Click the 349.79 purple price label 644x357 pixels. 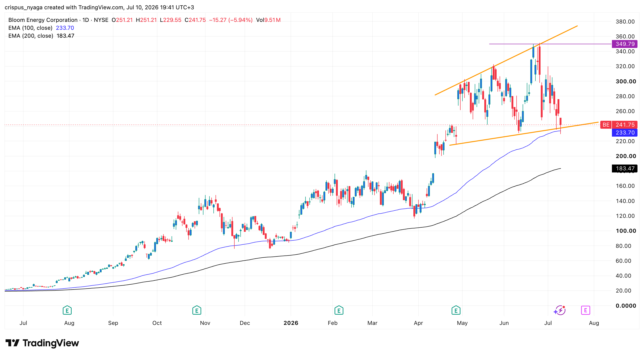(624, 44)
